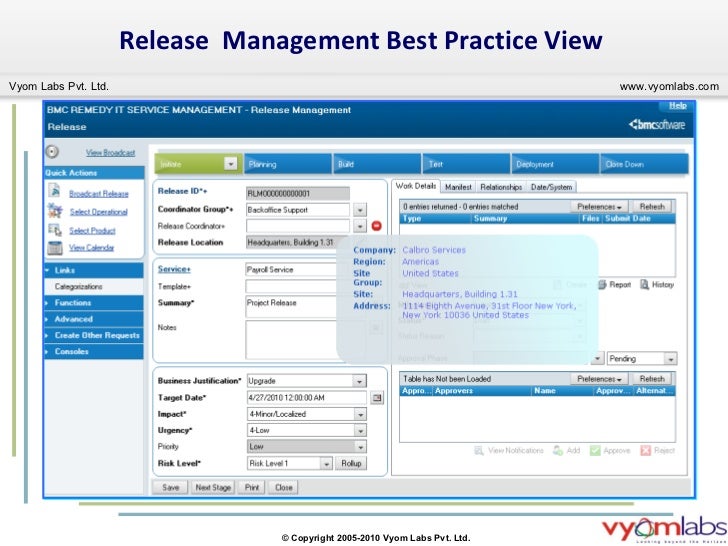728x546 pixels.
Task: Switch to the Work Details tab
Action: coord(416,186)
